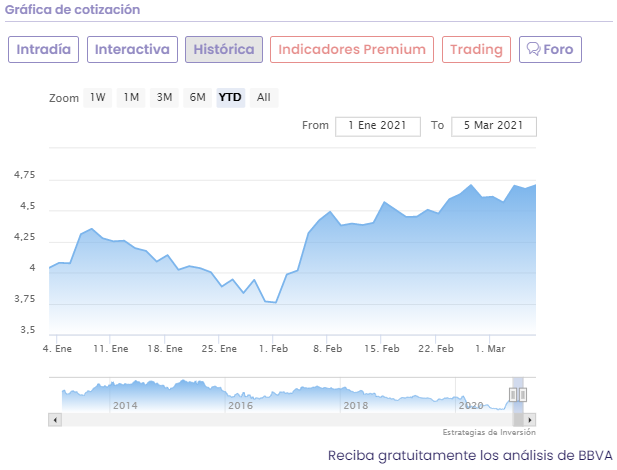Viewport: 617px width, 470px height.
Task: Click the navigator horizontal scrollbar track
Action: click(280, 420)
